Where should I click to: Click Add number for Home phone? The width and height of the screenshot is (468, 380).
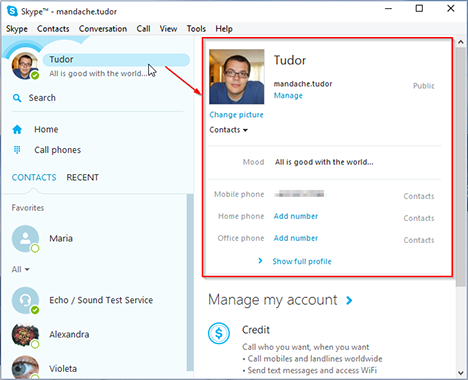tap(296, 216)
